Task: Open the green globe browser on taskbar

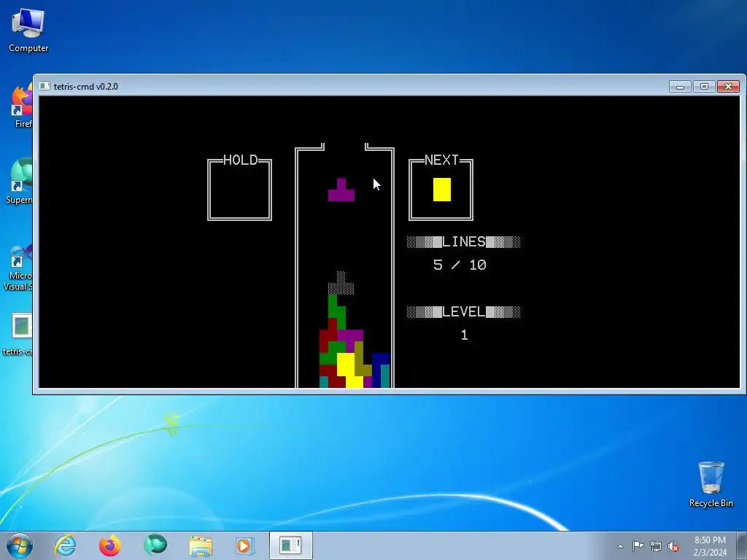Action: (x=155, y=545)
